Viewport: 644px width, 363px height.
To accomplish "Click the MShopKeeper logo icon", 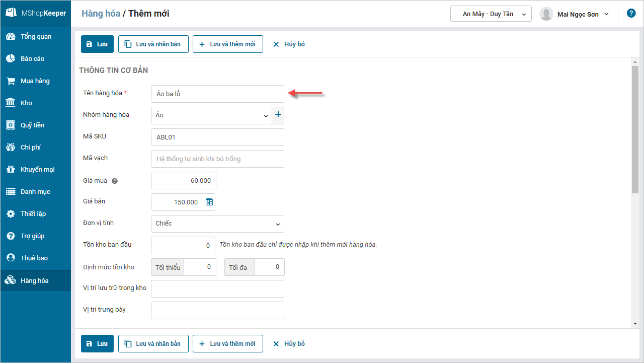I will [x=11, y=13].
